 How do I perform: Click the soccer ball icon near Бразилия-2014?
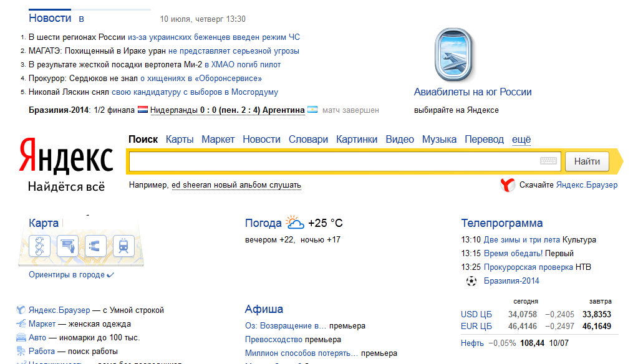click(x=471, y=281)
